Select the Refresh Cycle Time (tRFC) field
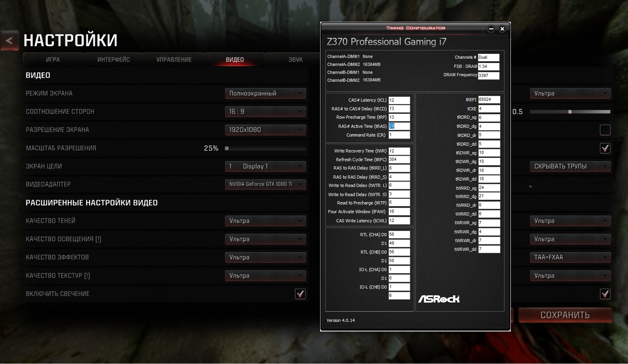 [399, 160]
